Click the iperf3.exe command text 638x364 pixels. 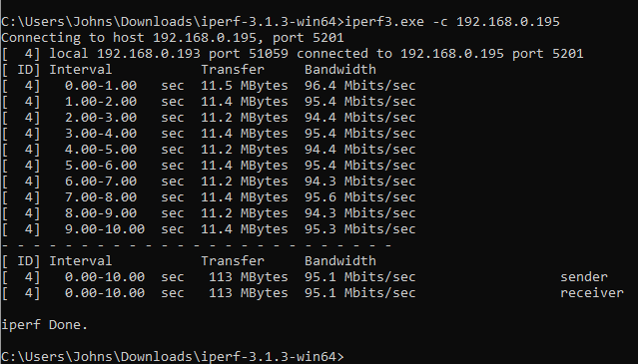tap(452, 22)
